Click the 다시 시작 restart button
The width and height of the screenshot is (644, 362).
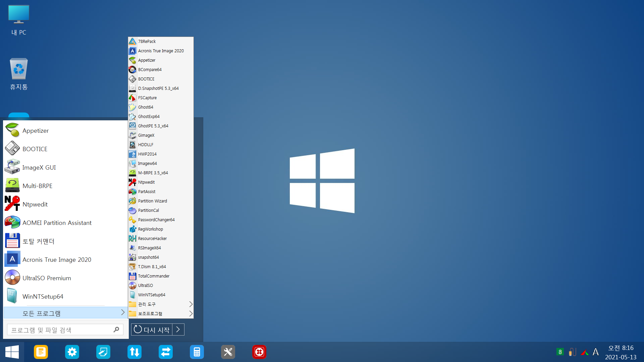pos(152,330)
